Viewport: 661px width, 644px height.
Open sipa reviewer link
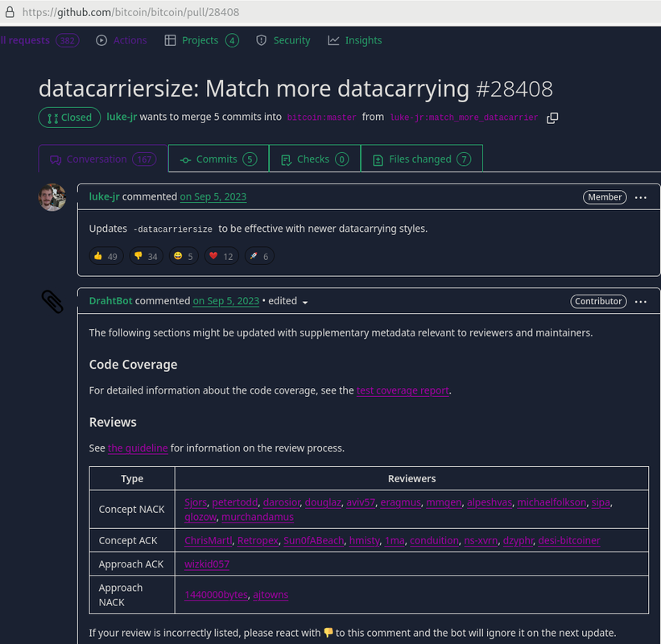(601, 502)
